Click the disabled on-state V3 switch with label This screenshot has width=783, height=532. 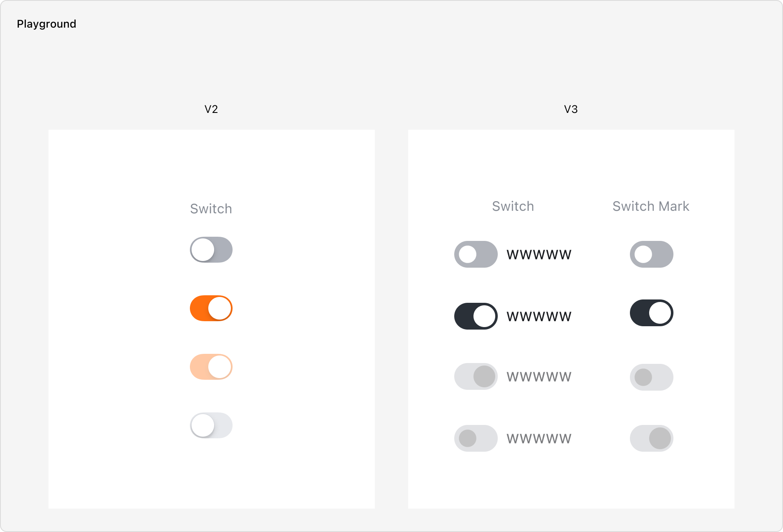click(476, 376)
